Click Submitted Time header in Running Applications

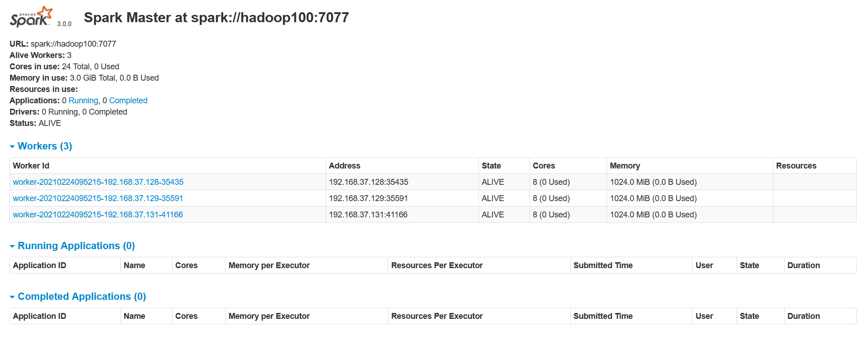[603, 265]
